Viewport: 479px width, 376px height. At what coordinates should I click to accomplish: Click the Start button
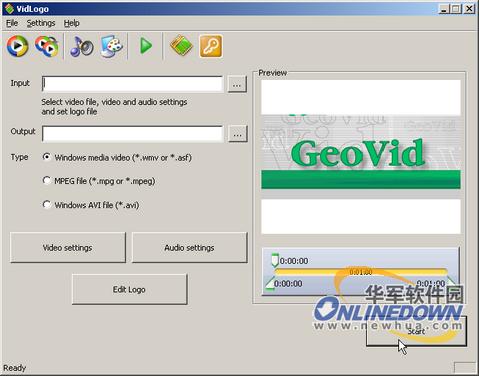click(416, 331)
